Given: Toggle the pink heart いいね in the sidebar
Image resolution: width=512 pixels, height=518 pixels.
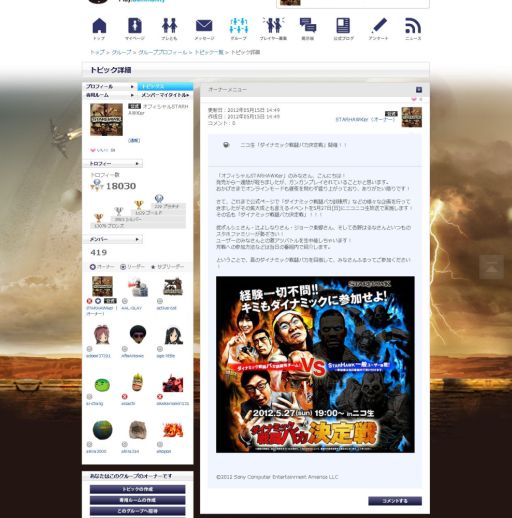Looking at the screenshot, I should 93,150.
